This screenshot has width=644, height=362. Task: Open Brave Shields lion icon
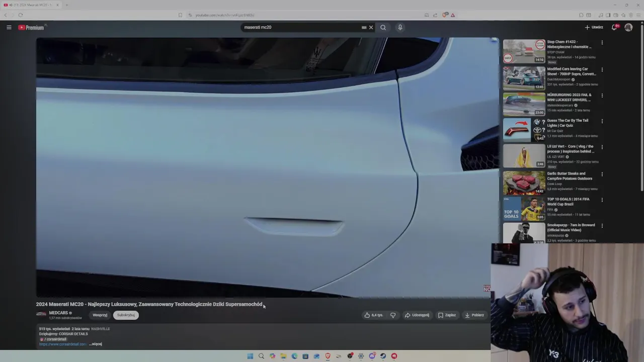pyautogui.click(x=445, y=15)
